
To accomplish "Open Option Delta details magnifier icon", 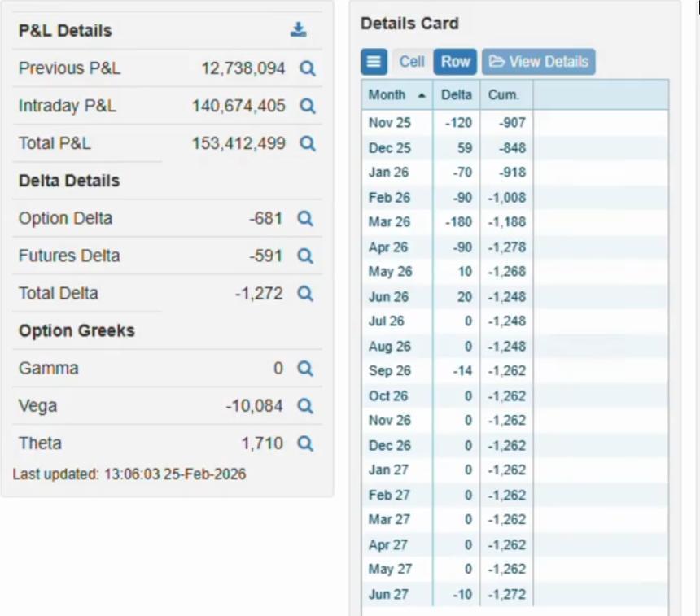I will click(305, 218).
